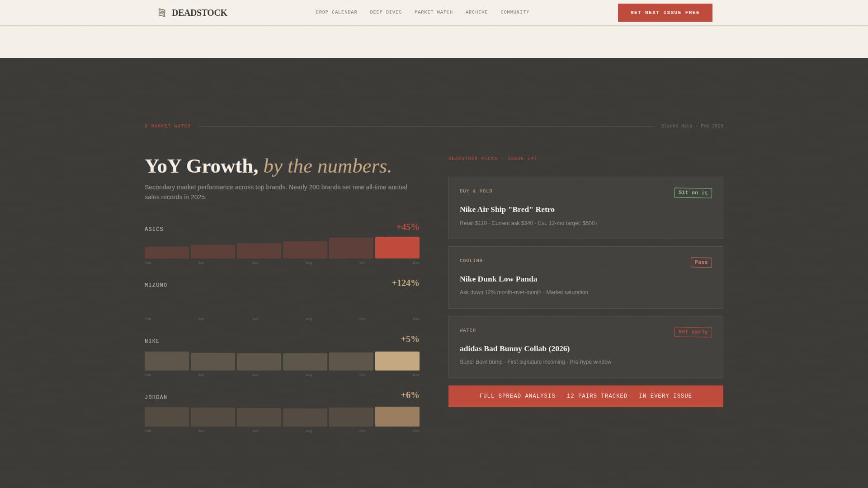
Task: Click the FULL SPREAD ANALYSIS banner
Action: pyautogui.click(x=585, y=396)
